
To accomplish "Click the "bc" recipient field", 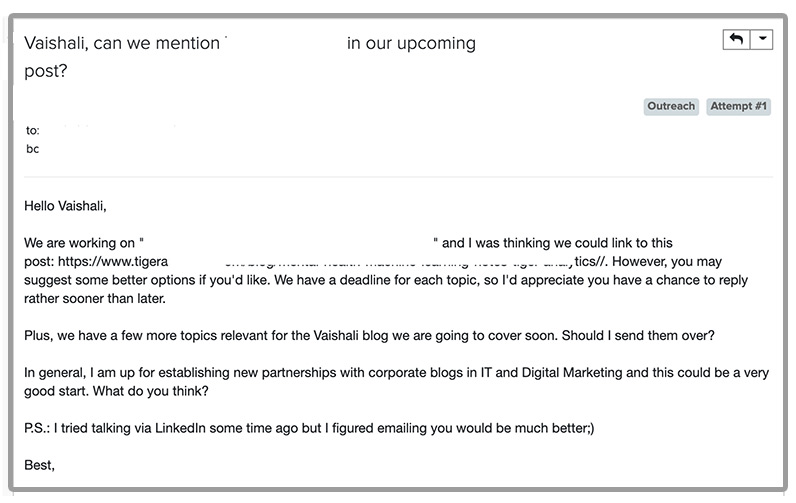I will (x=33, y=149).
